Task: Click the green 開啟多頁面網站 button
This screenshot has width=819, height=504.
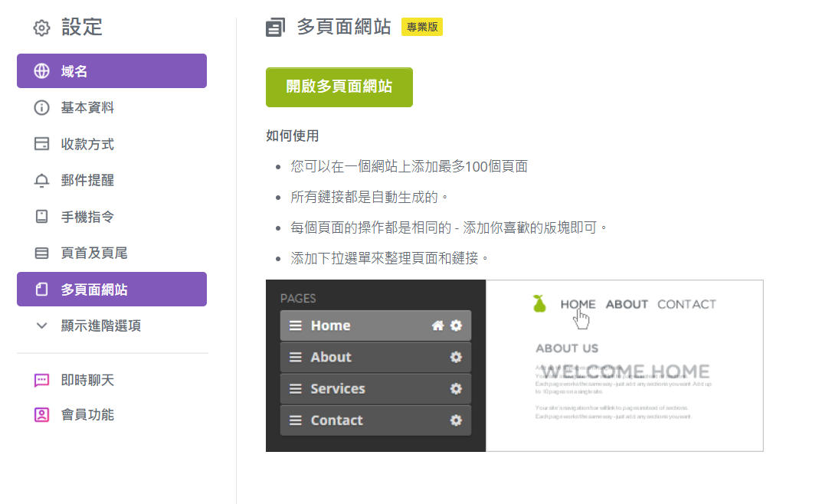Action: point(339,87)
